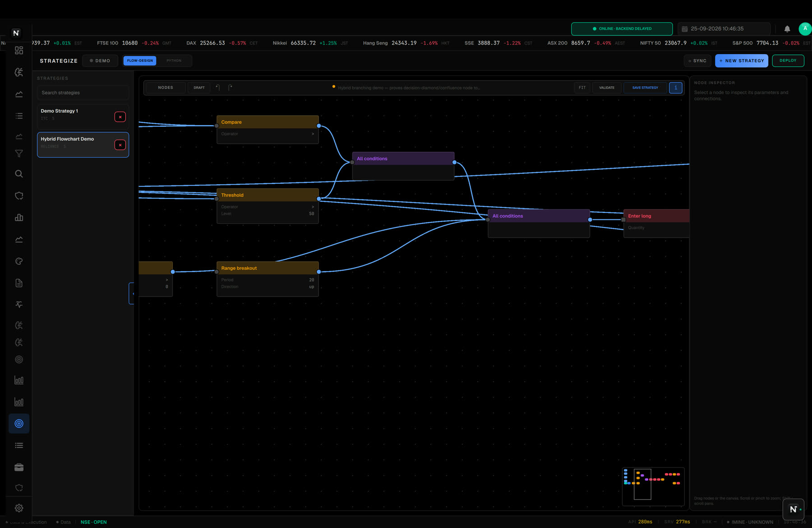Click the DRAFT status badge

click(x=199, y=88)
